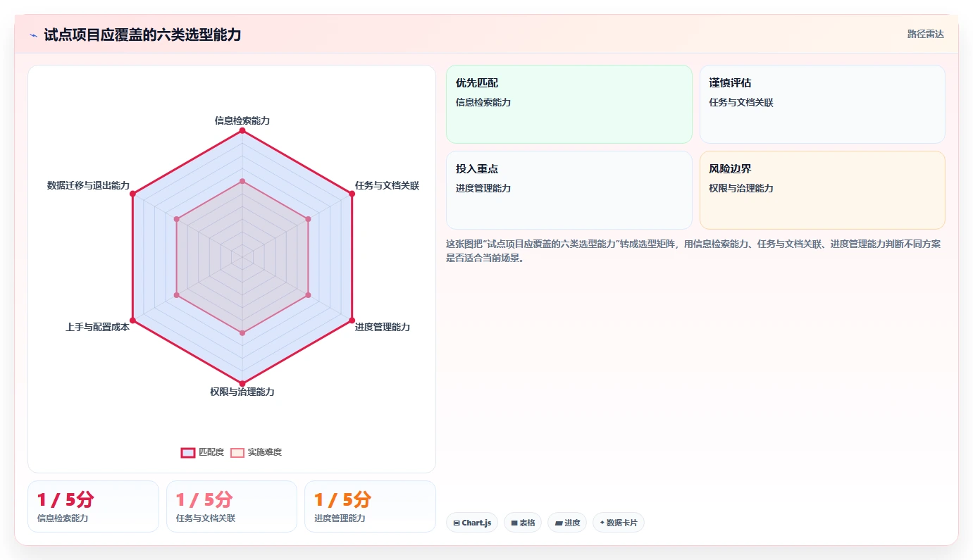Toggle the 实施难度 legend swatch
Viewport: 973px width, 560px height.
coord(237,452)
